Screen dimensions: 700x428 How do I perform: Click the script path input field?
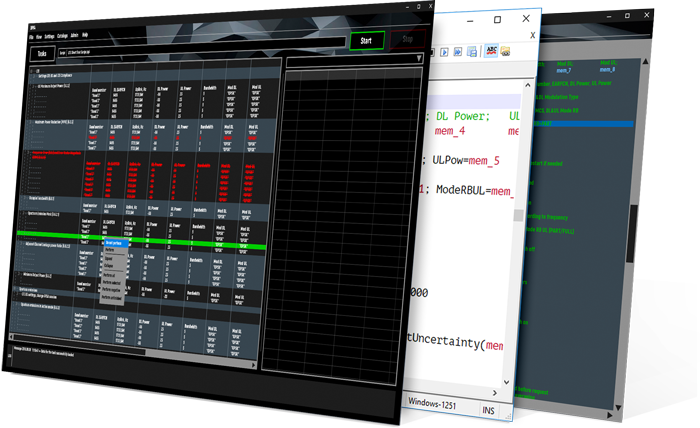tap(202, 48)
